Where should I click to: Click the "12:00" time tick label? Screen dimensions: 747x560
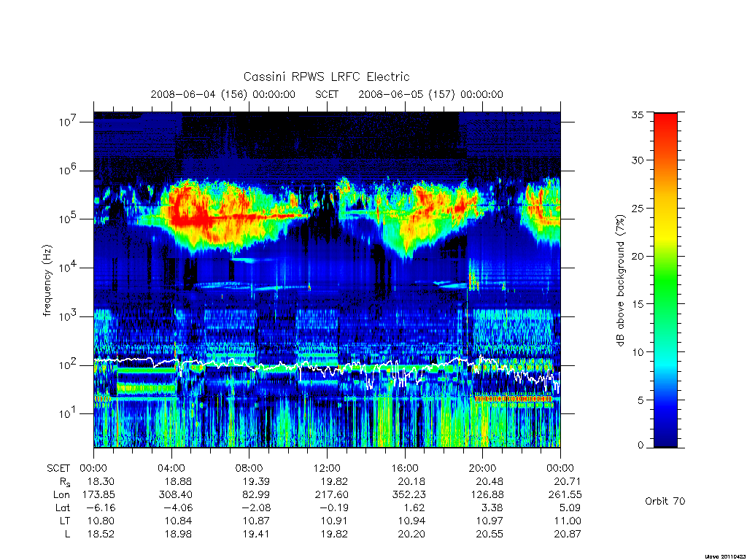click(x=327, y=468)
